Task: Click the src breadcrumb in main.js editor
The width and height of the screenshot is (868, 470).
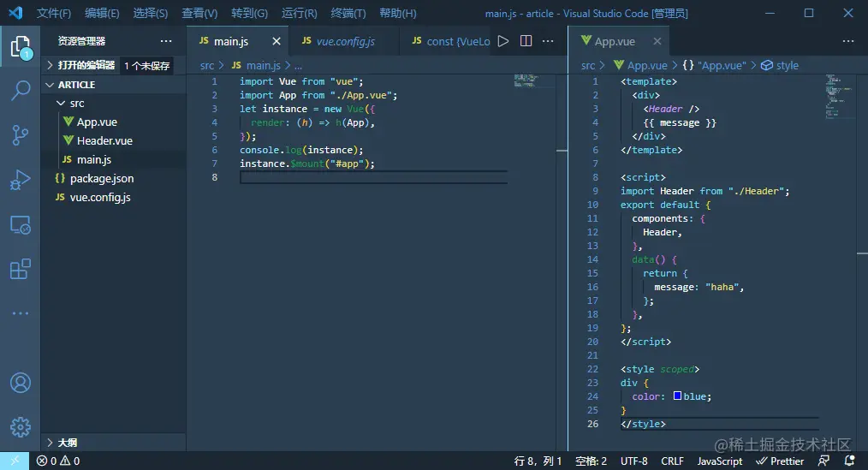Action: click(x=207, y=65)
